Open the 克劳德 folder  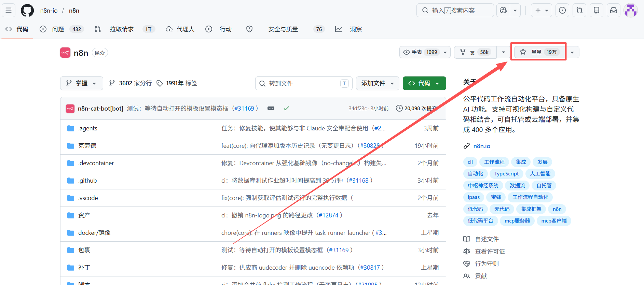87,146
